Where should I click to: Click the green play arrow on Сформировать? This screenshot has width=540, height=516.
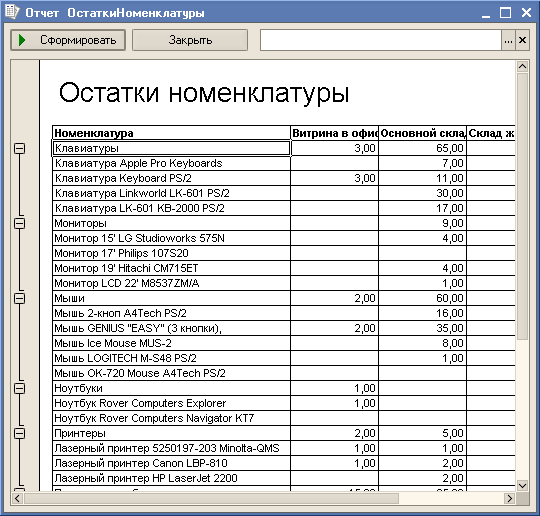[22, 40]
